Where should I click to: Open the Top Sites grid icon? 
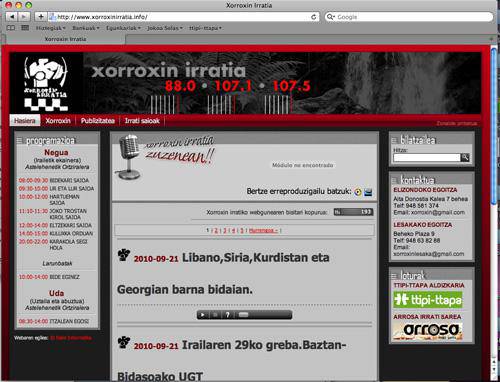pyautogui.click(x=25, y=28)
